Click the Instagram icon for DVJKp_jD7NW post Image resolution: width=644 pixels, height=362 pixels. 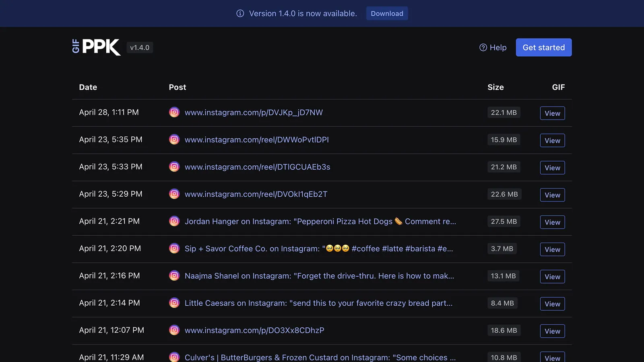pyautogui.click(x=174, y=112)
